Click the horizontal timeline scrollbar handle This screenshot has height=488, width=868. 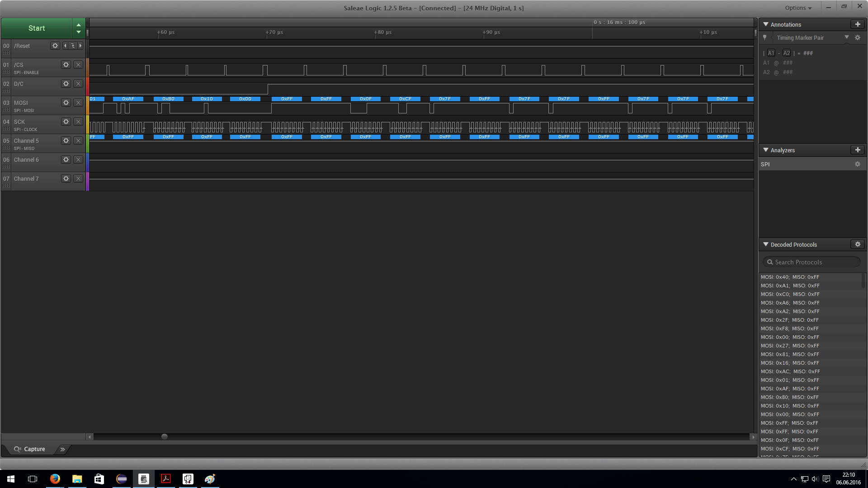(165, 436)
